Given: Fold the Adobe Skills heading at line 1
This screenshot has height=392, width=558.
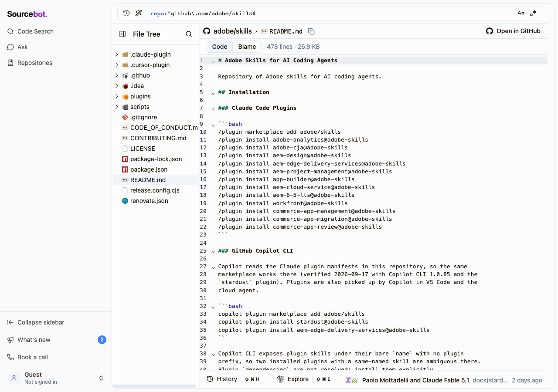Looking at the screenshot, I should pos(213,61).
